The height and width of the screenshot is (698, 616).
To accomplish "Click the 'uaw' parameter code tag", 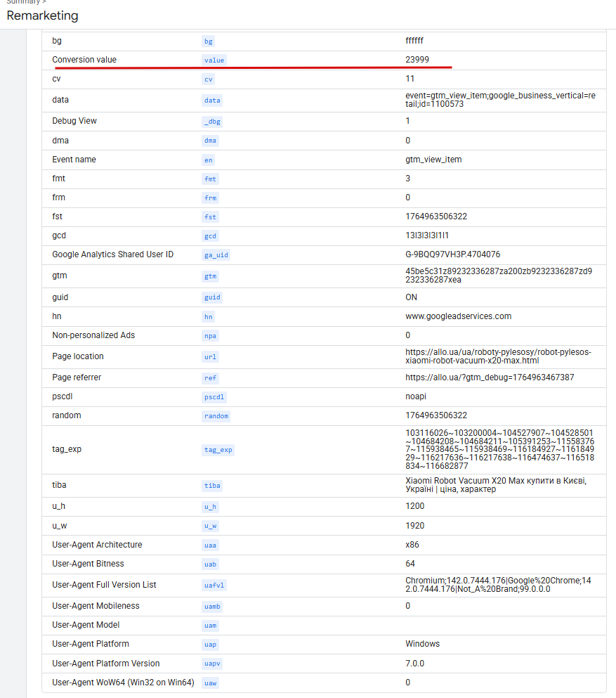I will tap(210, 683).
